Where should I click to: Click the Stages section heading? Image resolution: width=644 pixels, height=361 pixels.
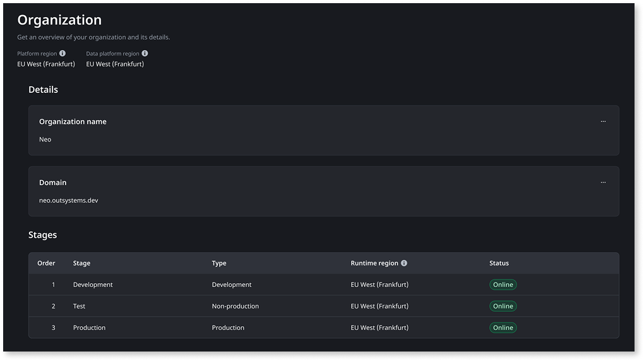43,235
